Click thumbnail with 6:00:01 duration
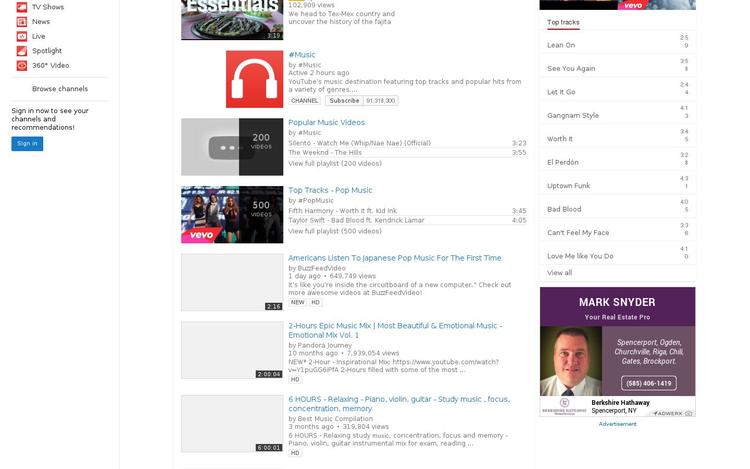Image resolution: width=750 pixels, height=469 pixels. (x=232, y=424)
